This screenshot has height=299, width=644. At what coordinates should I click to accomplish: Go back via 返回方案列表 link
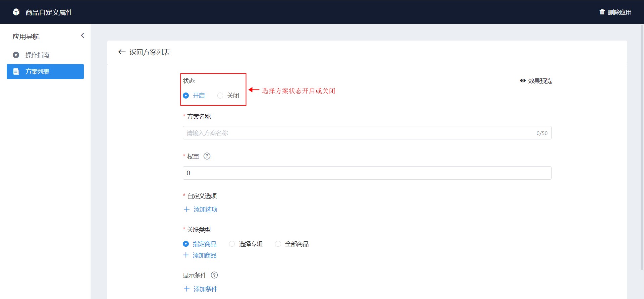150,52
